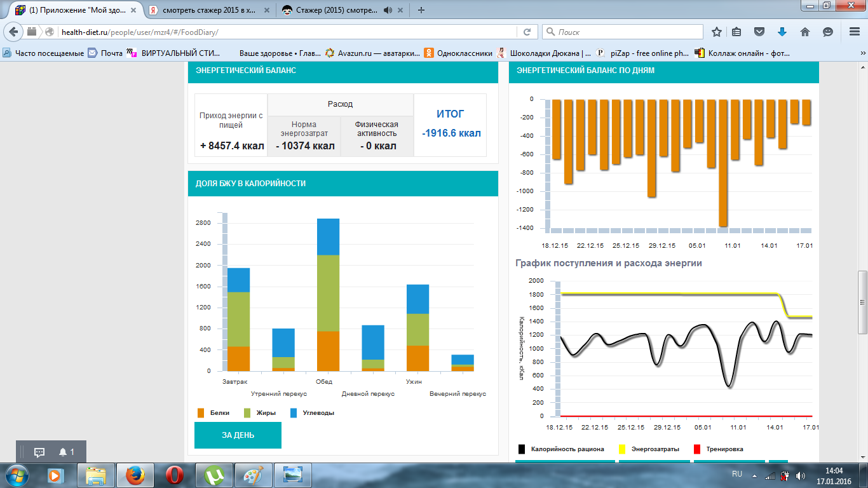Open the chat message icon at bottom left
This screenshot has width=868, height=488.
(x=39, y=452)
